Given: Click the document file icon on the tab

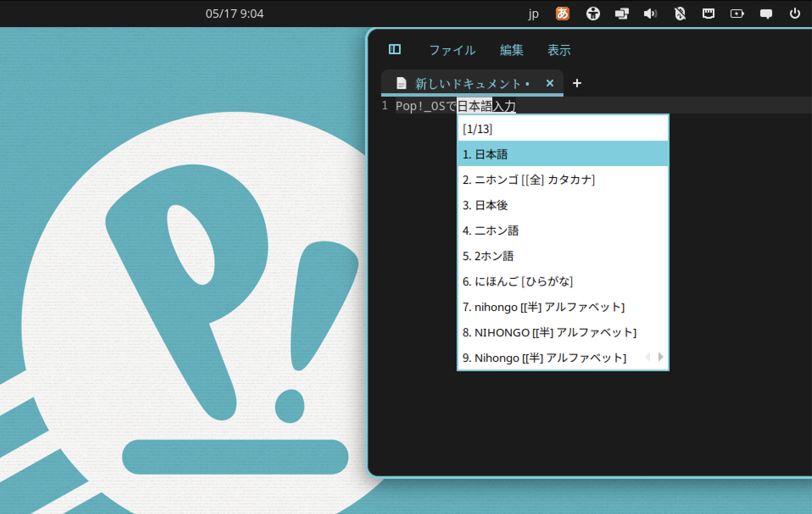Looking at the screenshot, I should point(401,83).
